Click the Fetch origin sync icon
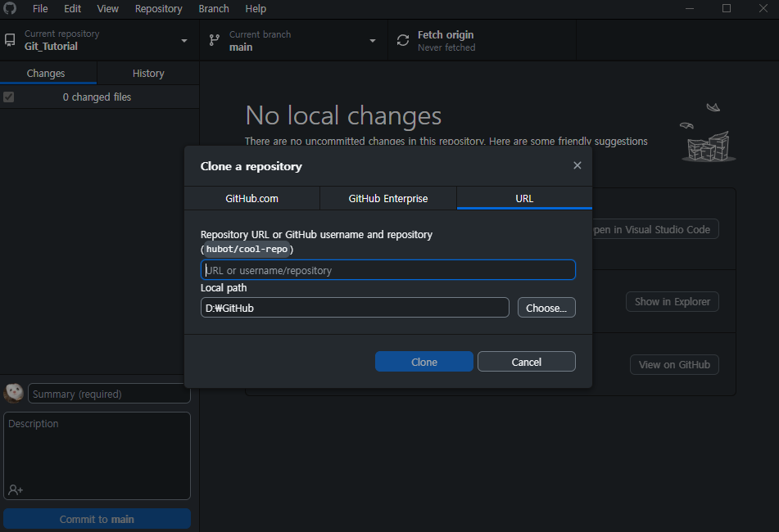 click(403, 40)
